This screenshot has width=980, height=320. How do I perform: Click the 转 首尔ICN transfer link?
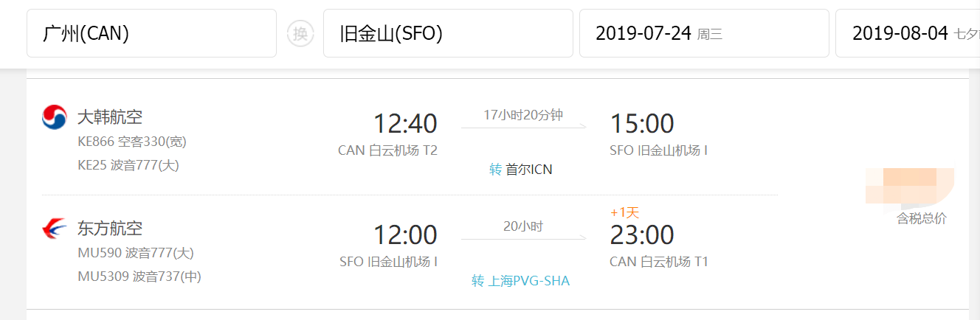click(x=521, y=170)
